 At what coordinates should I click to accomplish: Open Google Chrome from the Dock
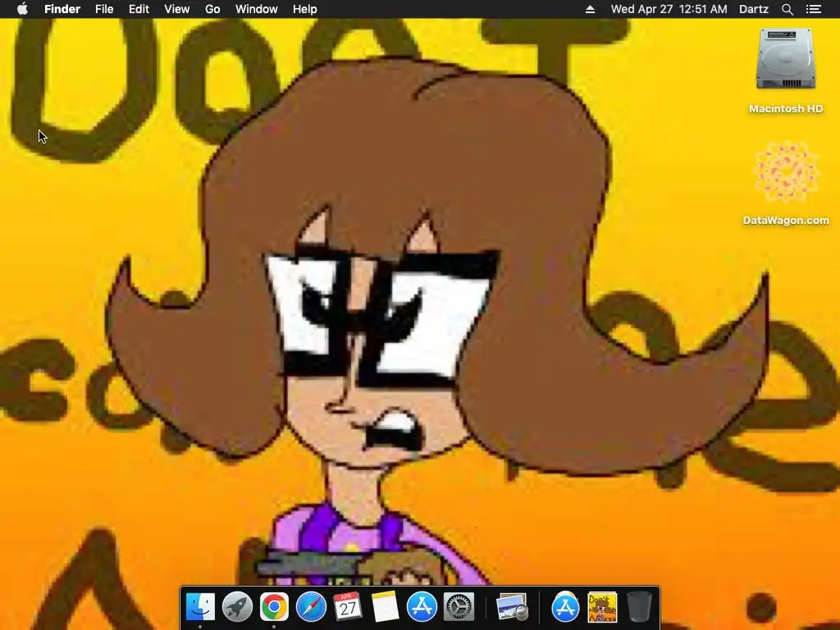(274, 606)
